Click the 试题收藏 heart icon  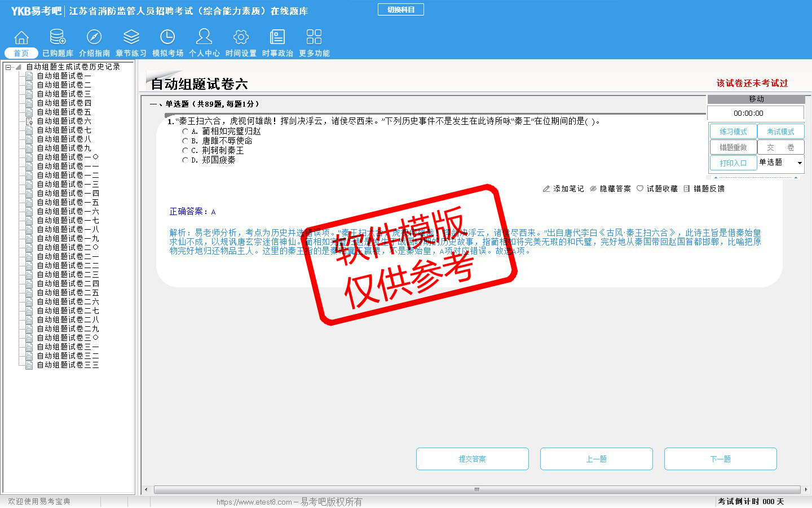[x=640, y=189]
